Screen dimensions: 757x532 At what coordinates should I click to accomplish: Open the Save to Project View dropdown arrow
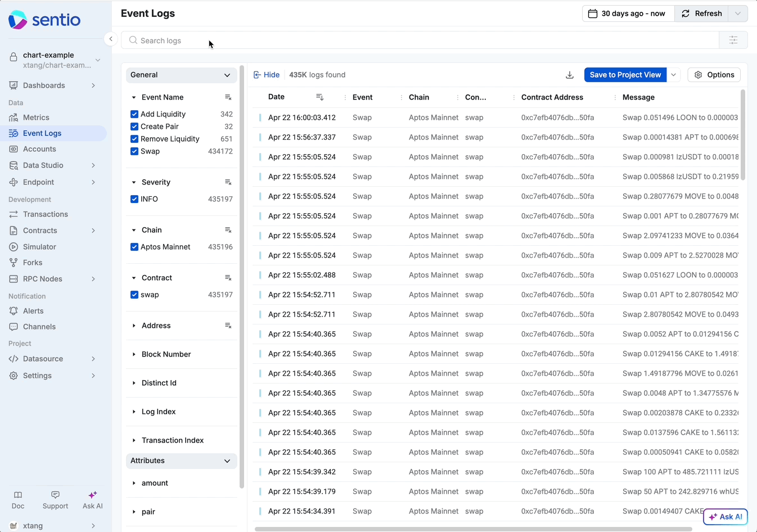[x=674, y=75]
